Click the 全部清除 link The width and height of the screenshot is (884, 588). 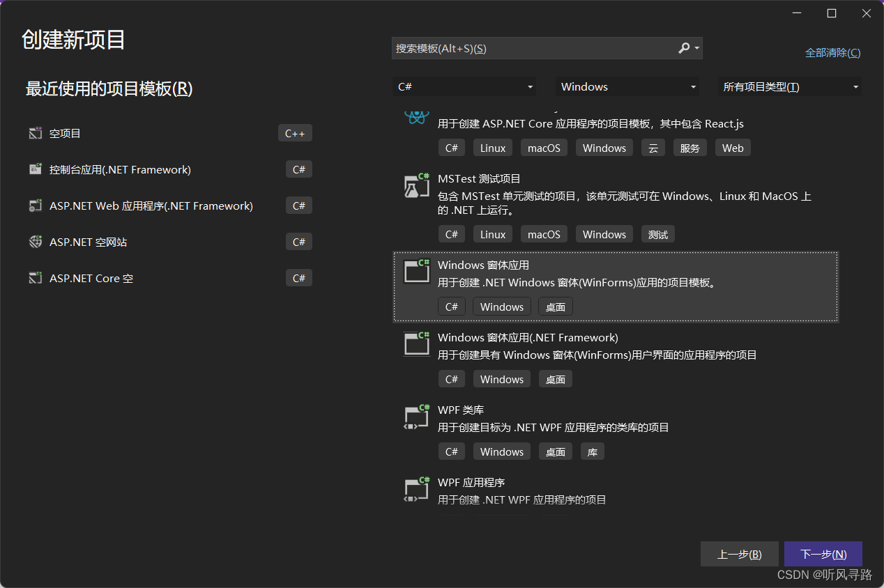coord(832,52)
